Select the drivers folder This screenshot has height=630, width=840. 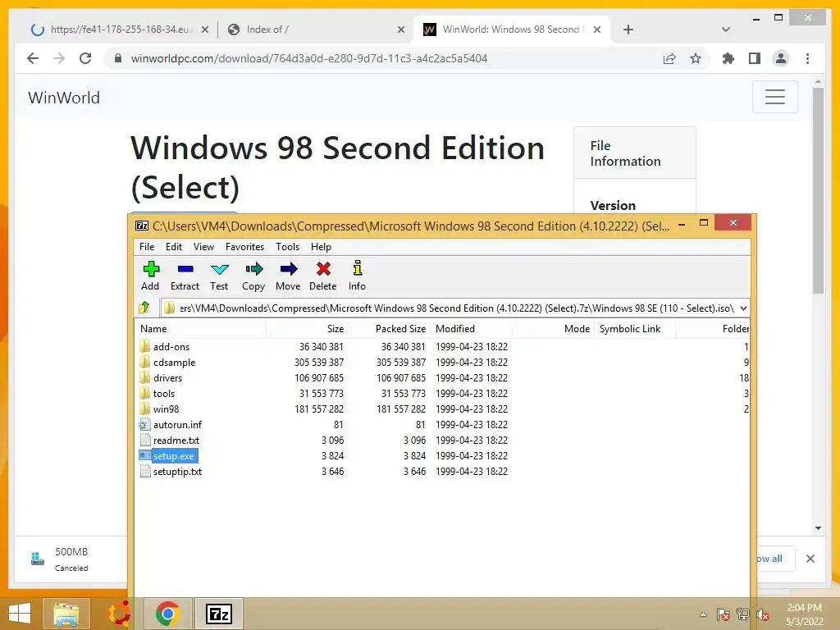[x=167, y=377]
